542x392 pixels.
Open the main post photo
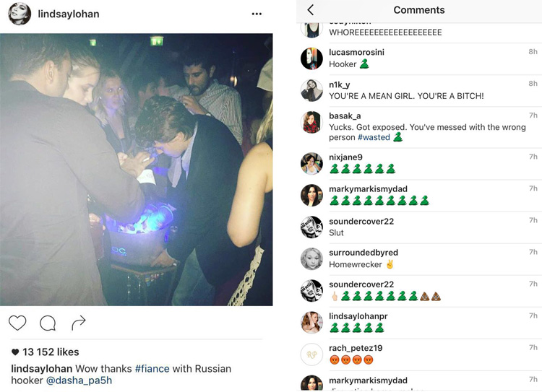[137, 169]
